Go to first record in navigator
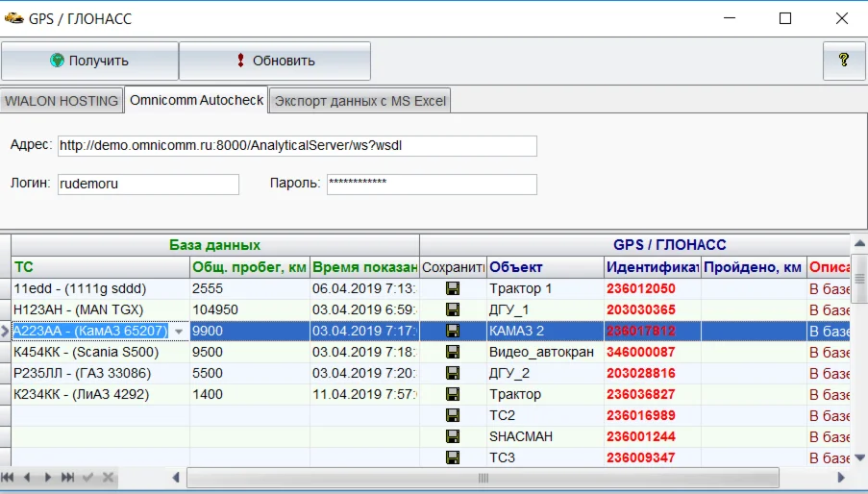This screenshot has width=868, height=494. [x=8, y=477]
